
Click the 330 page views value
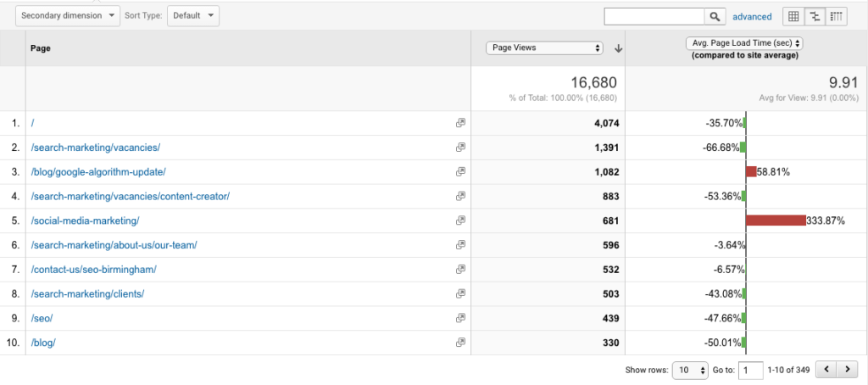610,343
